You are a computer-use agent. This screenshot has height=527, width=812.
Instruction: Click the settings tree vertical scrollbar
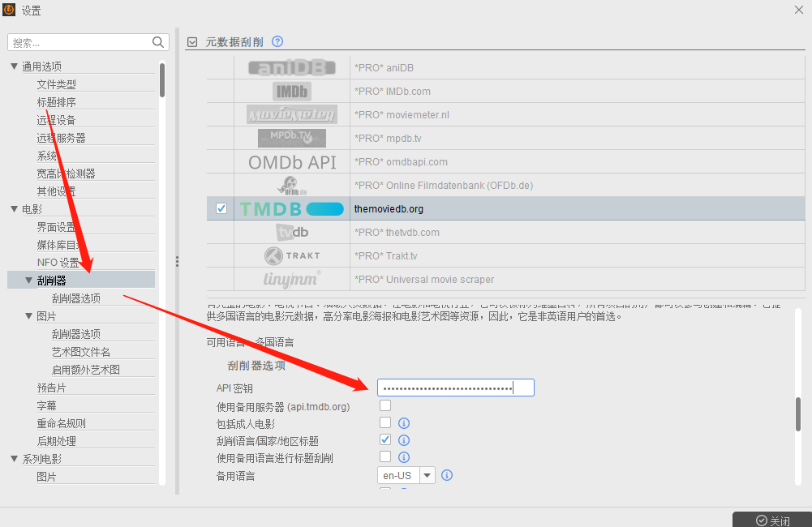tap(162, 80)
